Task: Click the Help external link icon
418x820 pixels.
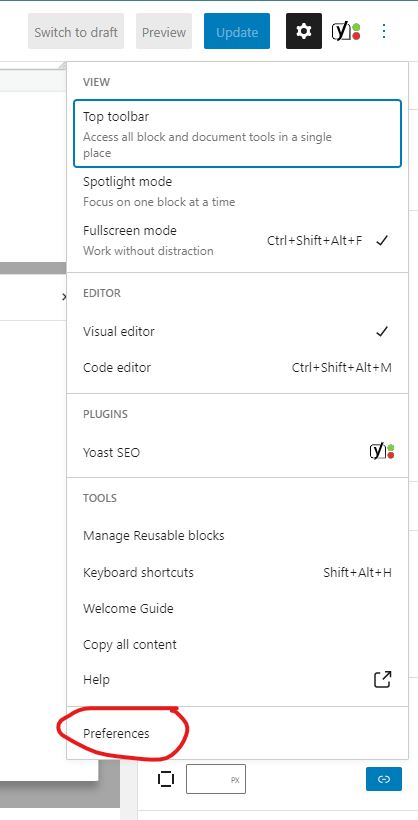Action: pos(382,679)
